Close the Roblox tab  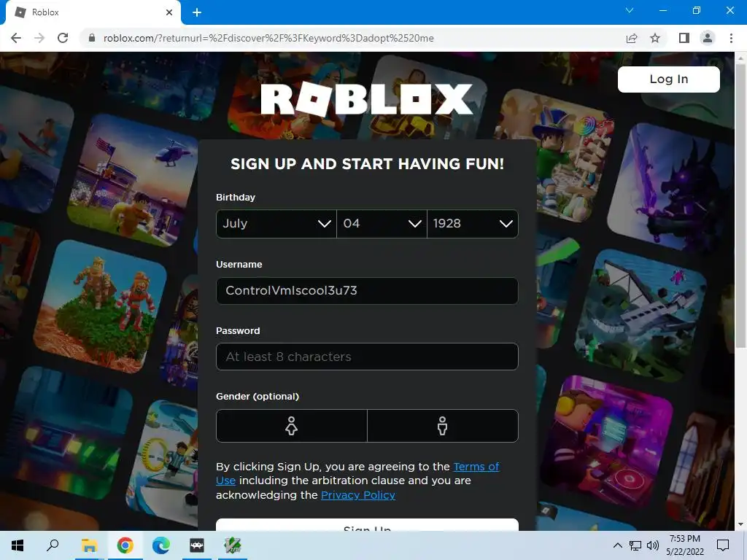(x=169, y=12)
